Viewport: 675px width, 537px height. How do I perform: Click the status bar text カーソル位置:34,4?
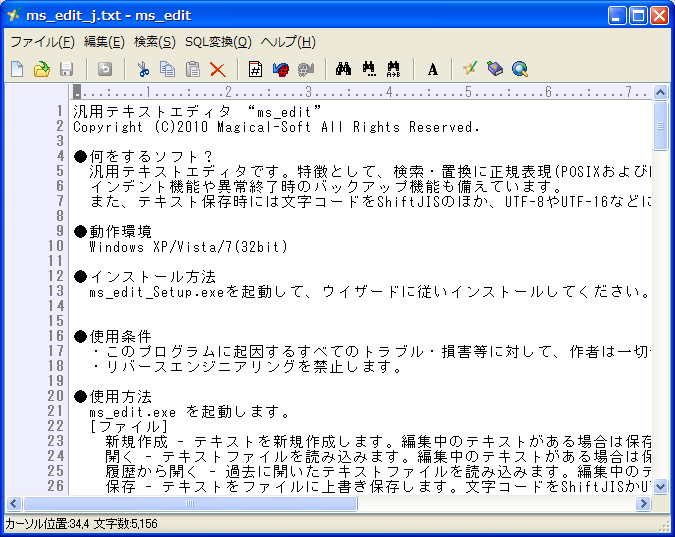click(x=47, y=524)
